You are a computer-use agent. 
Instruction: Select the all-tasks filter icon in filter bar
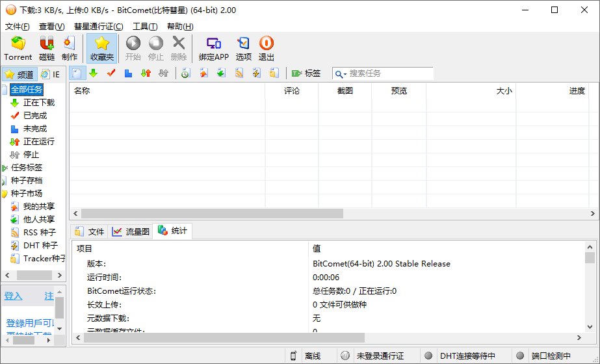coord(77,73)
